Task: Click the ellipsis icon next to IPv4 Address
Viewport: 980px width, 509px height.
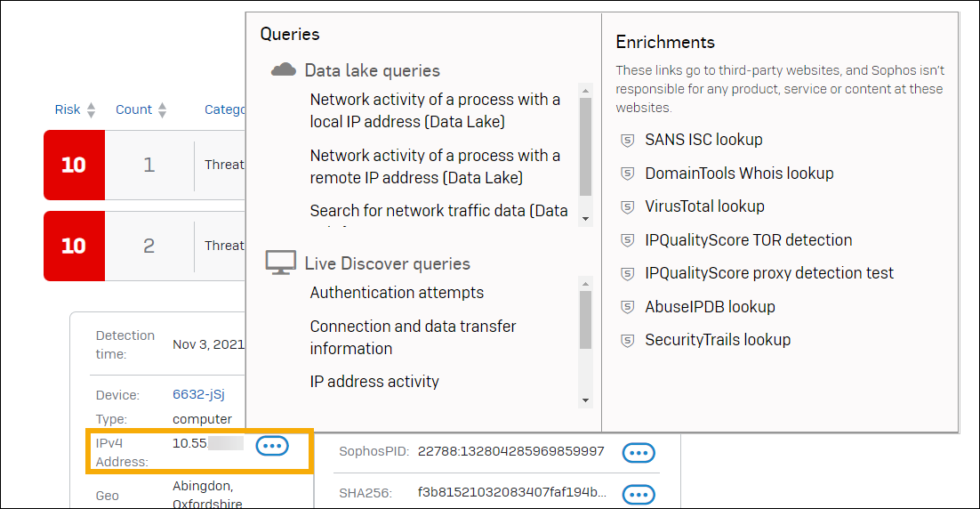Action: pyautogui.click(x=272, y=446)
